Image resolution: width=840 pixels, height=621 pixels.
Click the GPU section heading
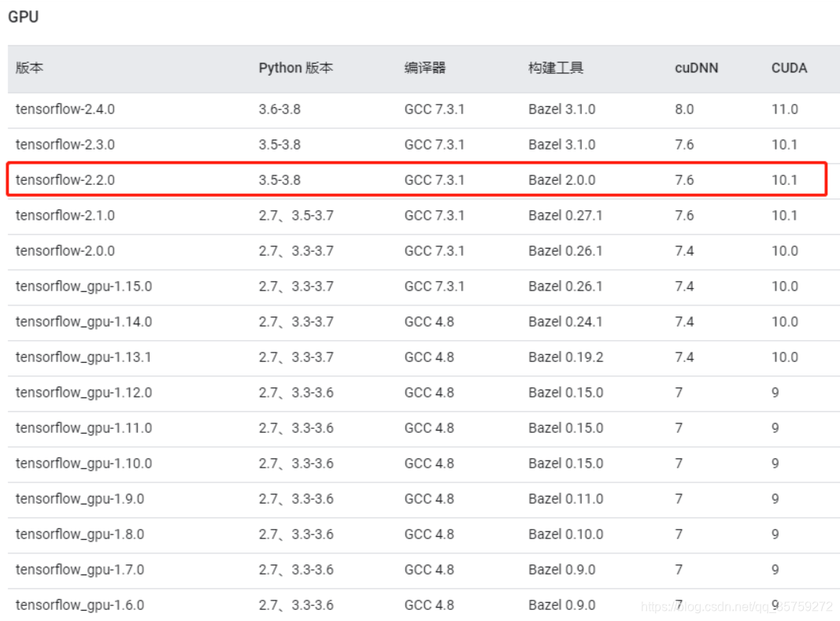(23, 17)
